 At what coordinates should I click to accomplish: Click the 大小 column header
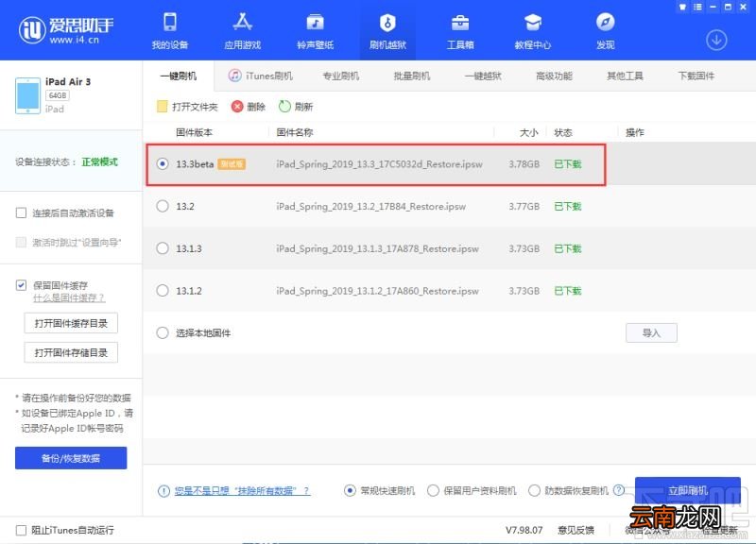tap(529, 132)
